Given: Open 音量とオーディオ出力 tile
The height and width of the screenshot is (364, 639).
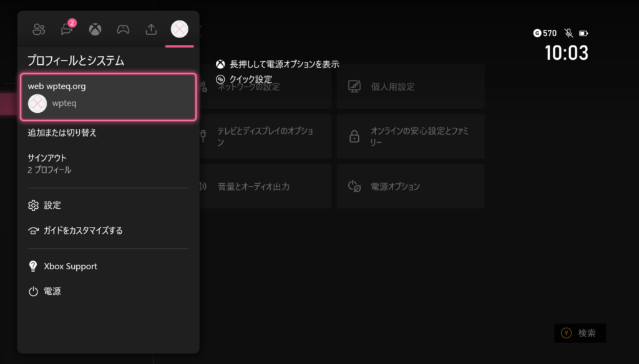Looking at the screenshot, I should [x=265, y=186].
